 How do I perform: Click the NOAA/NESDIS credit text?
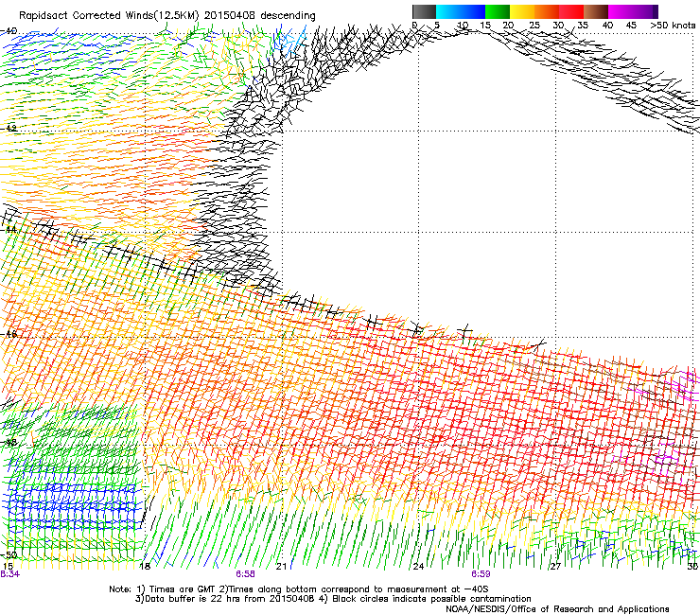click(x=557, y=609)
